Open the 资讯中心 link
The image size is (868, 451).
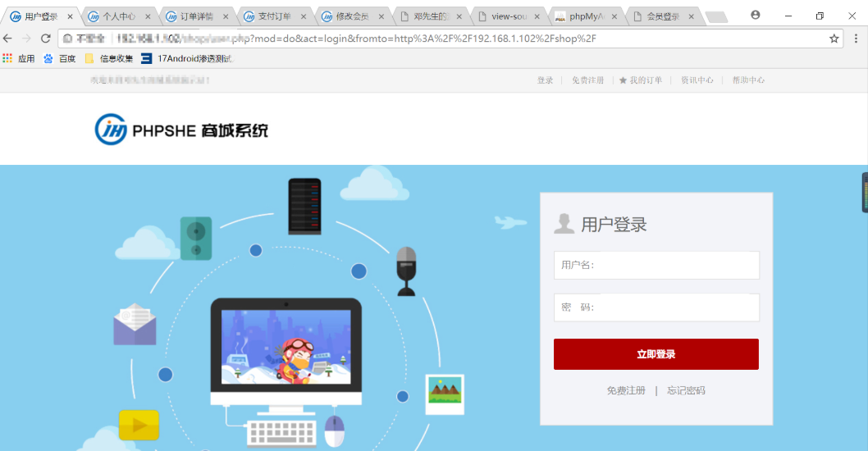tap(697, 80)
